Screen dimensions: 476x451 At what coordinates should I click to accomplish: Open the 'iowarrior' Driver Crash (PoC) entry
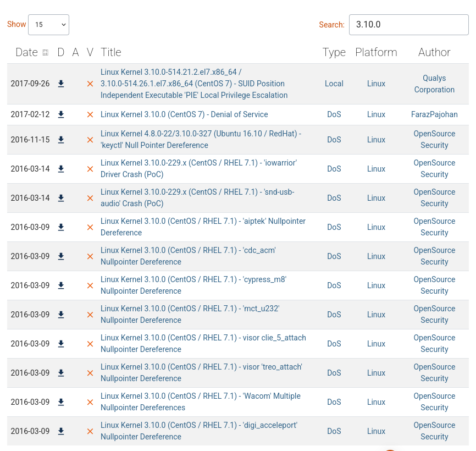[198, 168]
